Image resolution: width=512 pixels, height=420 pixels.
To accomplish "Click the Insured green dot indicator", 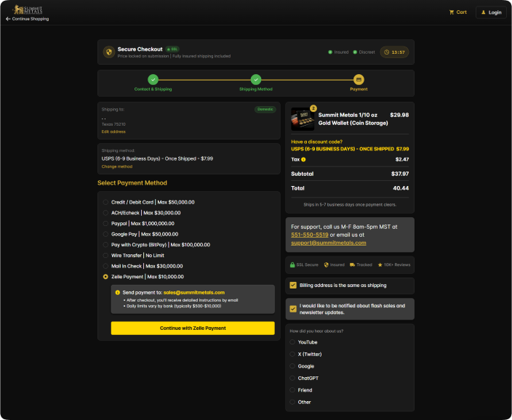I will pos(330,52).
